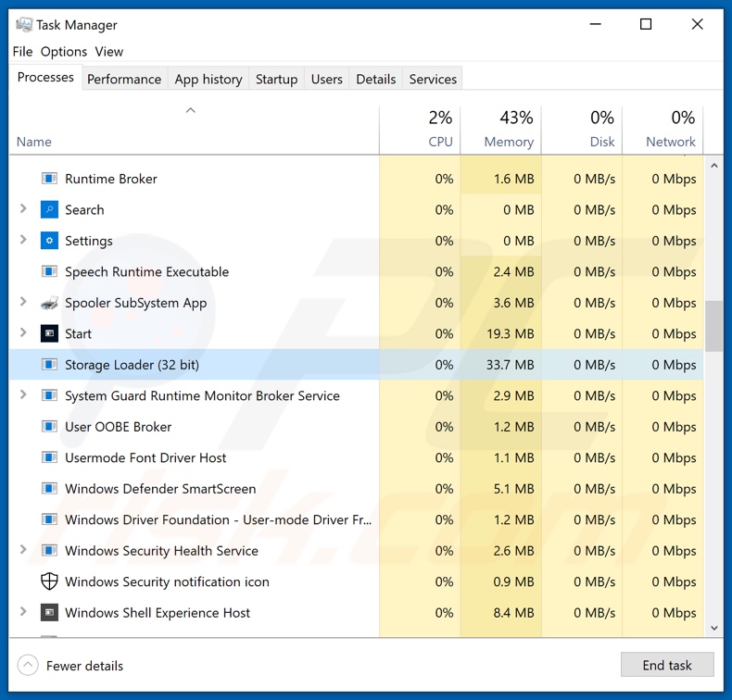732x700 pixels.
Task: Expand the Spooler SubSystem App group
Action: coord(23,302)
